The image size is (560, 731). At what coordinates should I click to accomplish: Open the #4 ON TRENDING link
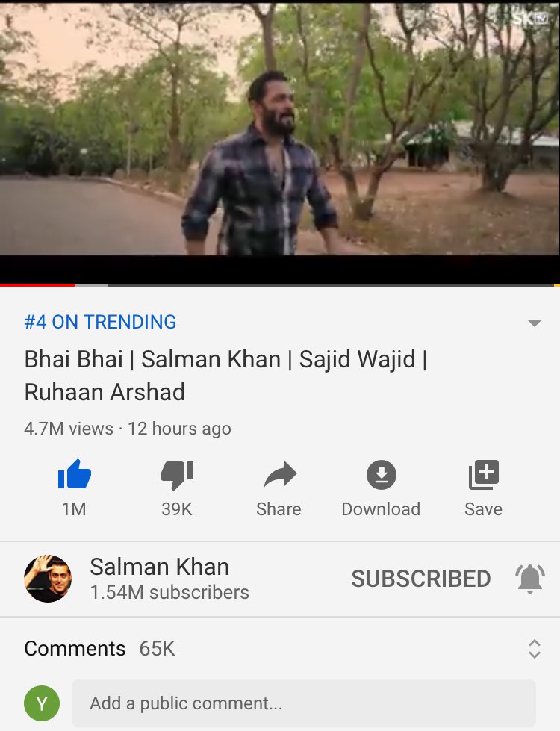coord(100,322)
